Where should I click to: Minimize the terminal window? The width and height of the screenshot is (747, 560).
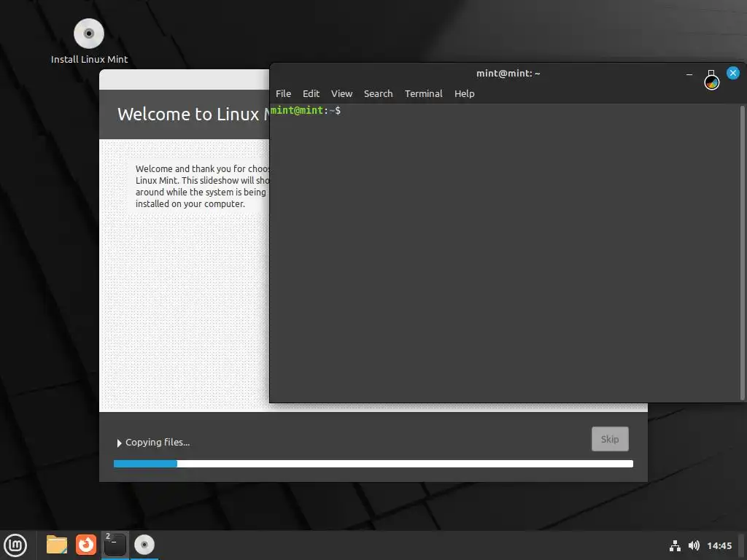[x=689, y=74]
